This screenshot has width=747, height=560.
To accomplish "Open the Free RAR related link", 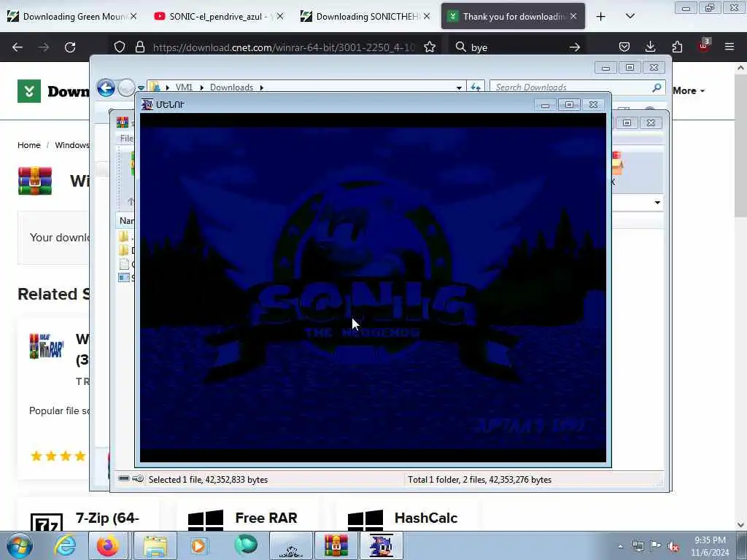I will tap(266, 518).
